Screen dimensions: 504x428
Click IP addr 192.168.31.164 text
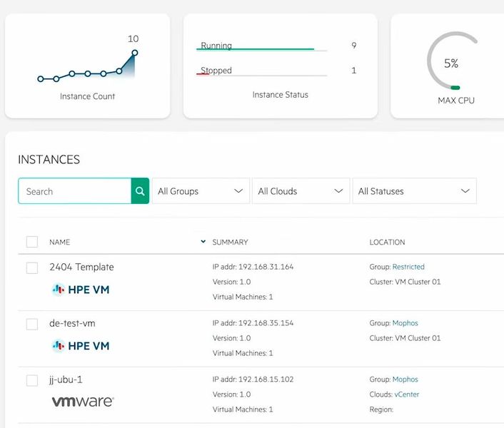coord(253,267)
